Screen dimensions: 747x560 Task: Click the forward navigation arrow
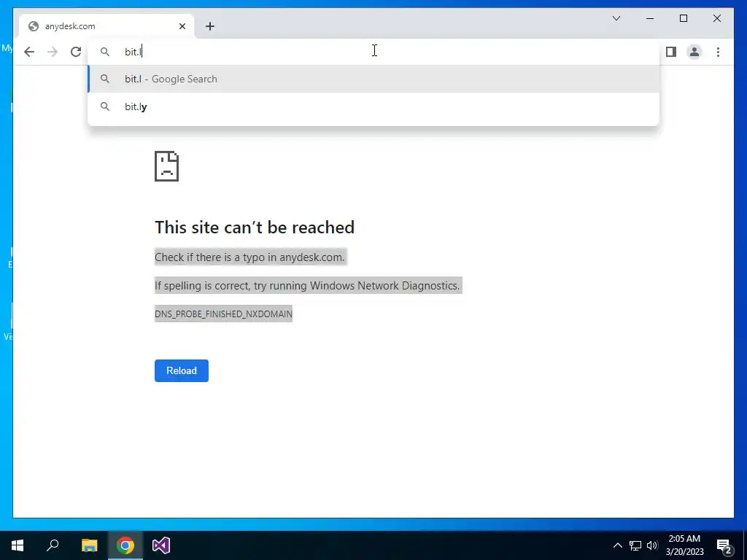click(53, 52)
